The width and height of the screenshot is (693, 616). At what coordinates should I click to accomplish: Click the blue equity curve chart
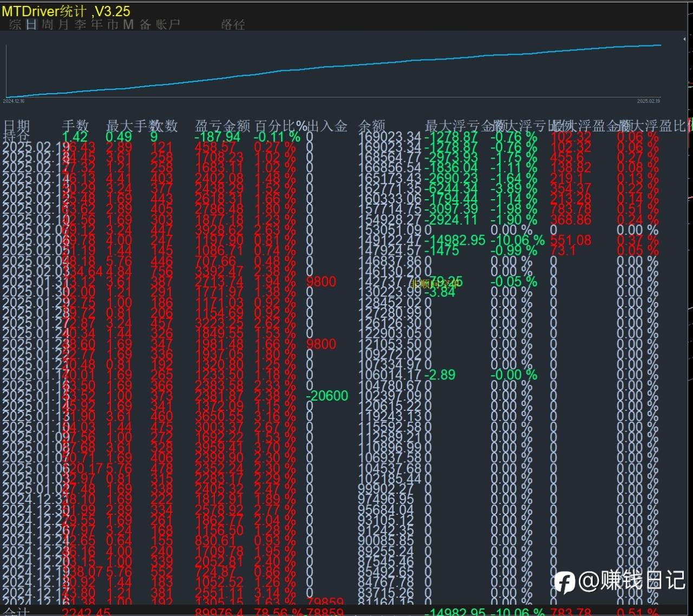[x=334, y=70]
